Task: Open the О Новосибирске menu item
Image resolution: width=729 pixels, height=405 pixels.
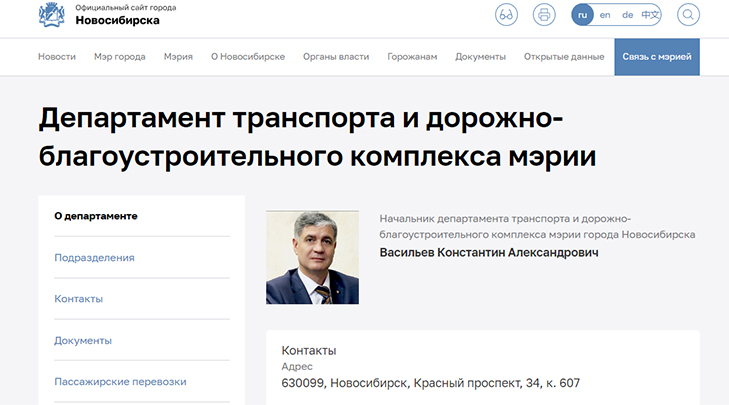Action: (x=248, y=57)
